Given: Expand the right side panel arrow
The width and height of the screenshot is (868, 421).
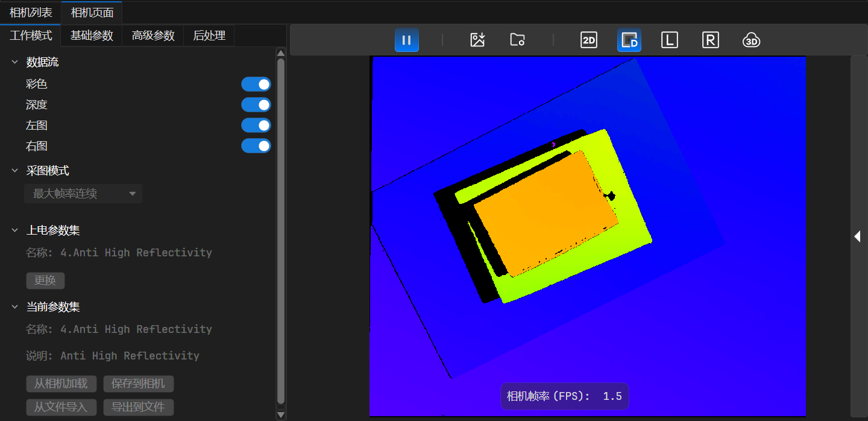Looking at the screenshot, I should tap(857, 236).
